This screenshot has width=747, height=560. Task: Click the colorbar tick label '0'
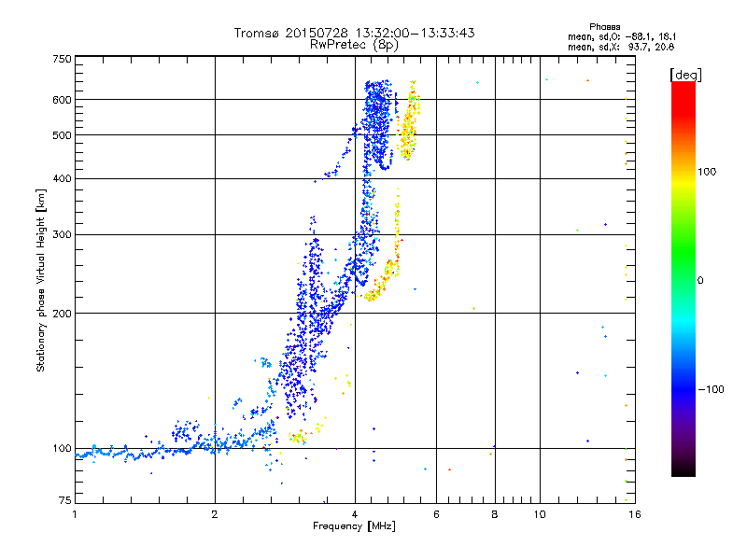coord(700,281)
